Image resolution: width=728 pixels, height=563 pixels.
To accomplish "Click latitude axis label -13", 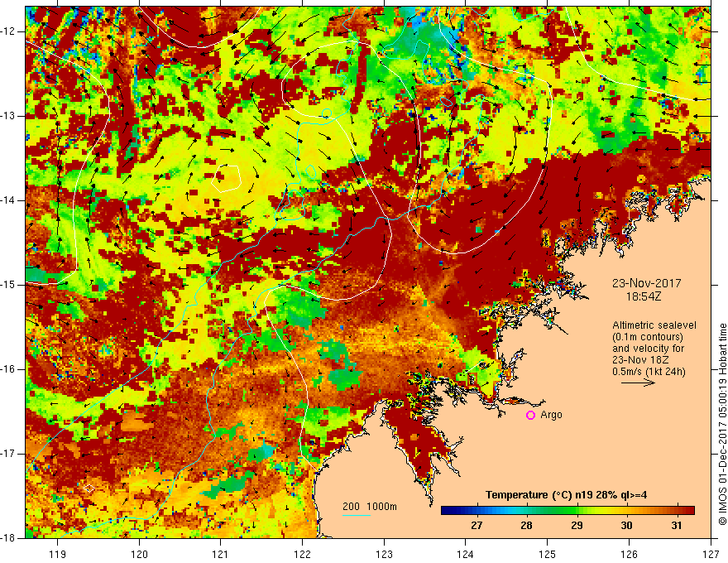I will [9, 116].
